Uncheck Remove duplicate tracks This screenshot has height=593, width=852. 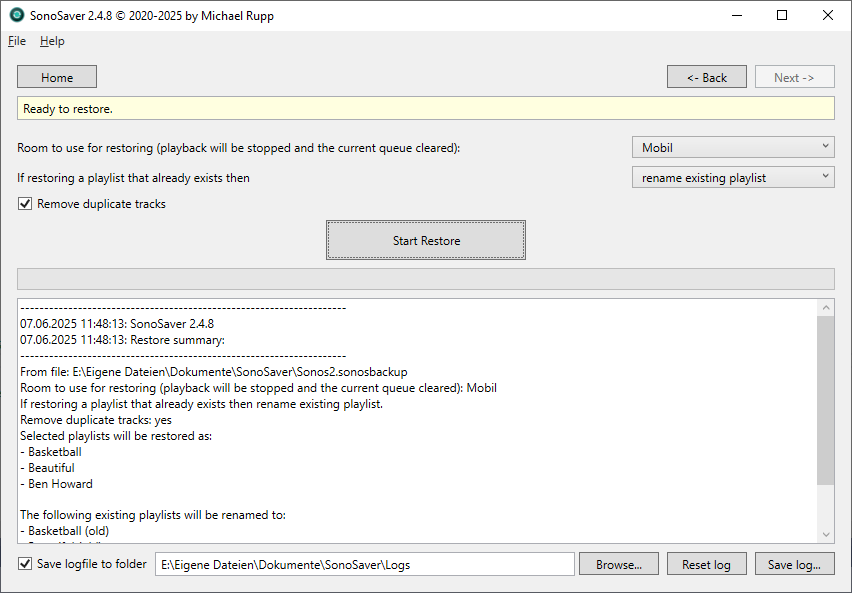point(24,203)
